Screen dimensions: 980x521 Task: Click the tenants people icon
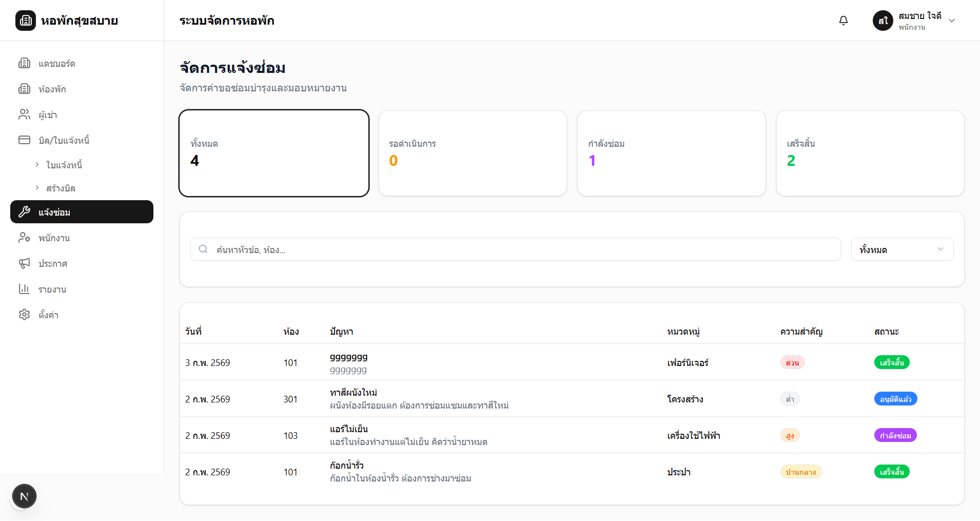point(24,114)
